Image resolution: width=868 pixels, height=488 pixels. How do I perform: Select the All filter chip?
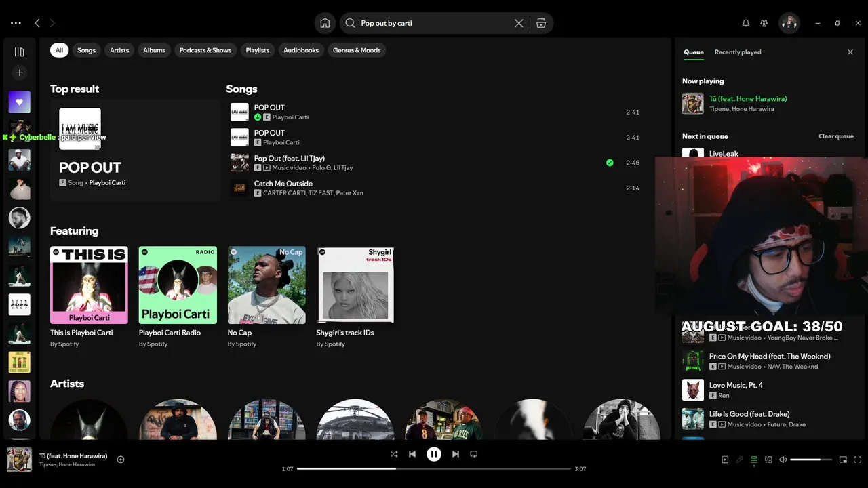tap(59, 50)
